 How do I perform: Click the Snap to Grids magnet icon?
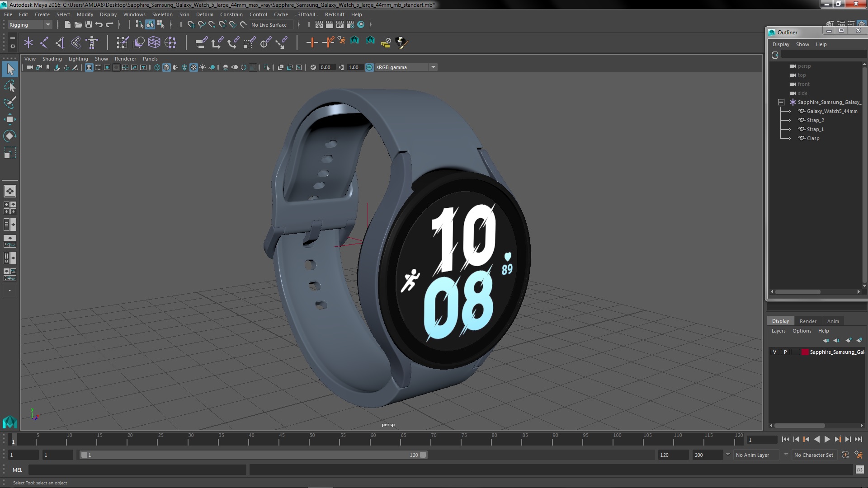(191, 25)
